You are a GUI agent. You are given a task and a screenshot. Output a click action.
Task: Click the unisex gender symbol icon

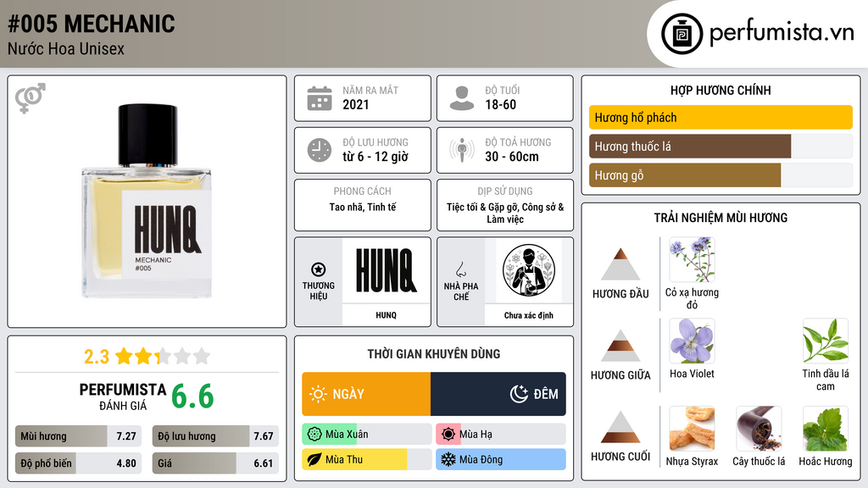tap(30, 98)
